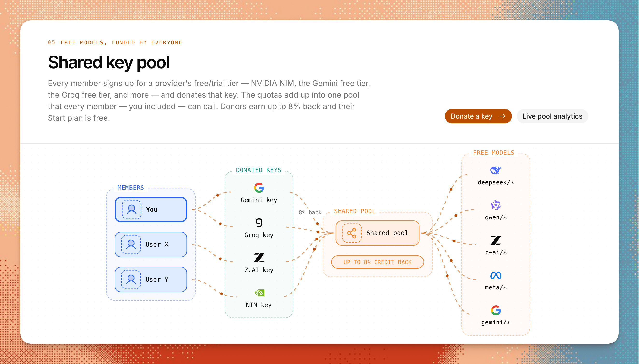Image resolution: width=639 pixels, height=364 pixels.
Task: Click the share icon in Shared pool
Action: [352, 233]
